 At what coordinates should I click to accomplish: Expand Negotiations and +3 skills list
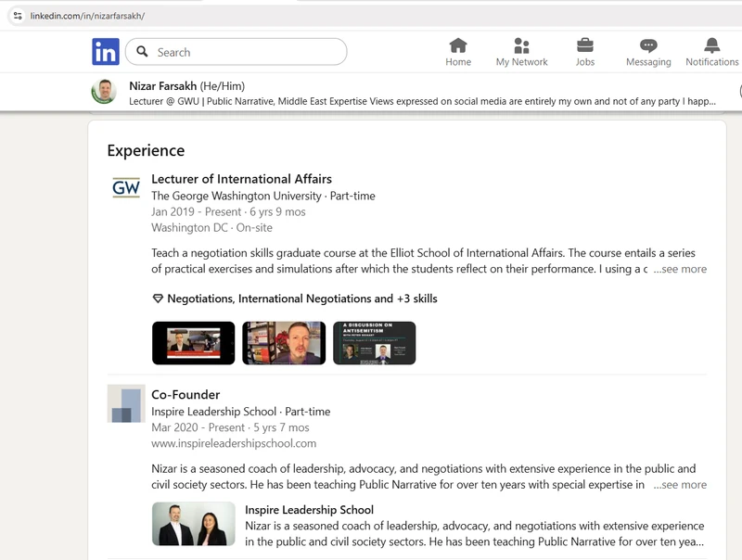point(294,299)
